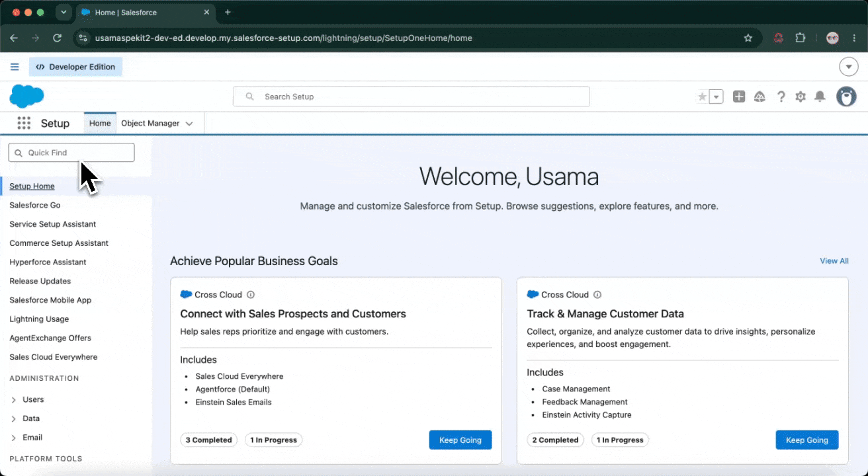The width and height of the screenshot is (868, 476).
Task: Click "Case Management" list item
Action: 576,389
